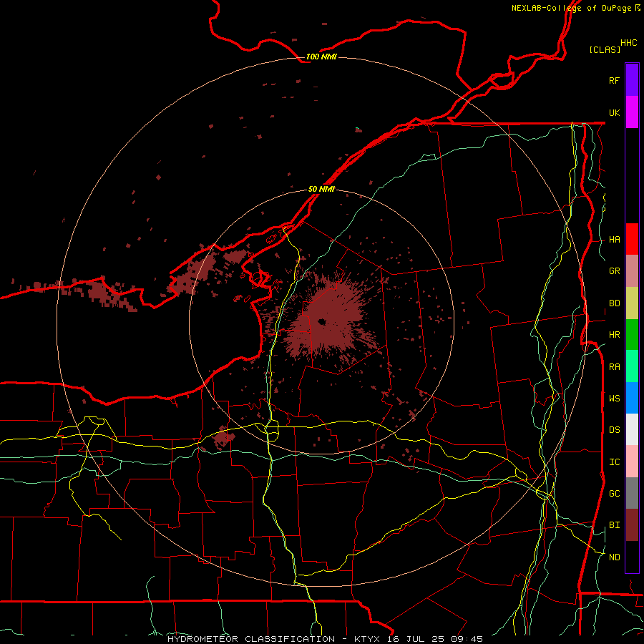The height and width of the screenshot is (644, 644).
Task: Click the UK magenta legend swatch
Action: (x=632, y=112)
